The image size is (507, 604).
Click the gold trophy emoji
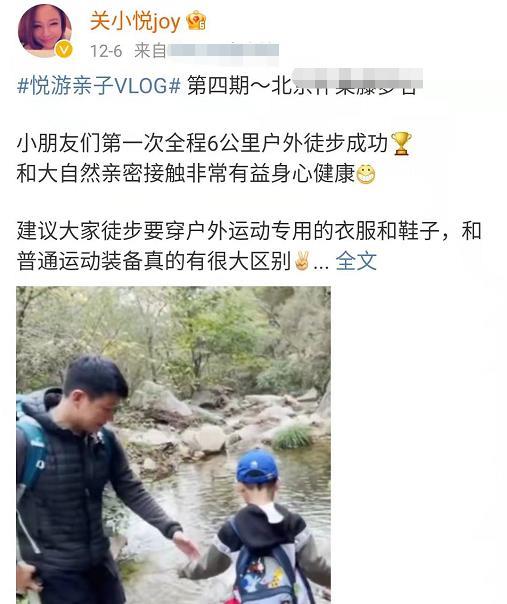tap(401, 143)
